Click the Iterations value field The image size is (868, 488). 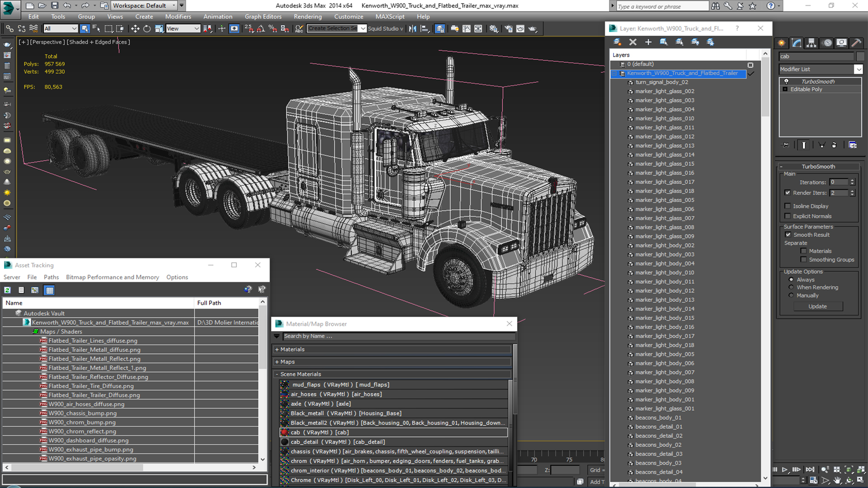[x=839, y=182]
